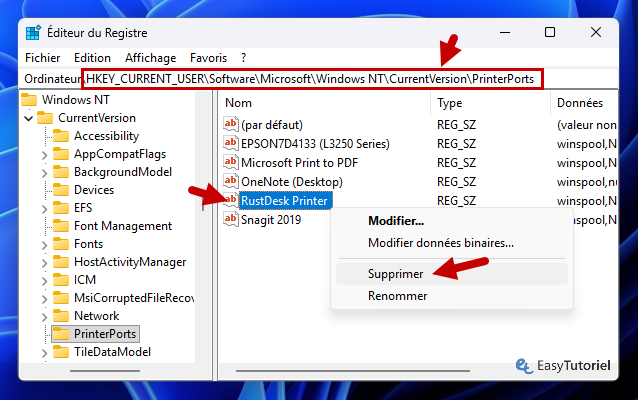638x400 pixels.
Task: Maximize the Registry Editor window
Action: 550,32
